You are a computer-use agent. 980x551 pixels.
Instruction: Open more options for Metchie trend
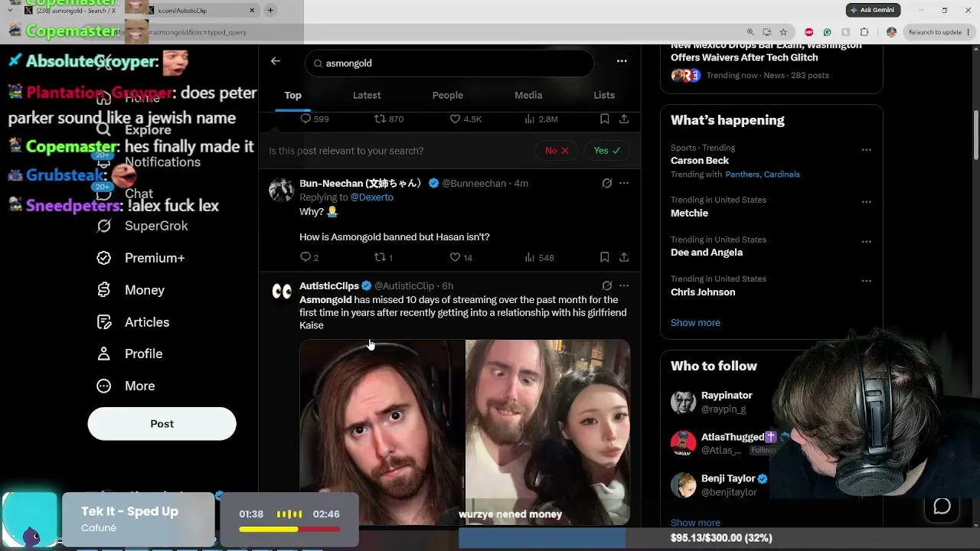[867, 202]
